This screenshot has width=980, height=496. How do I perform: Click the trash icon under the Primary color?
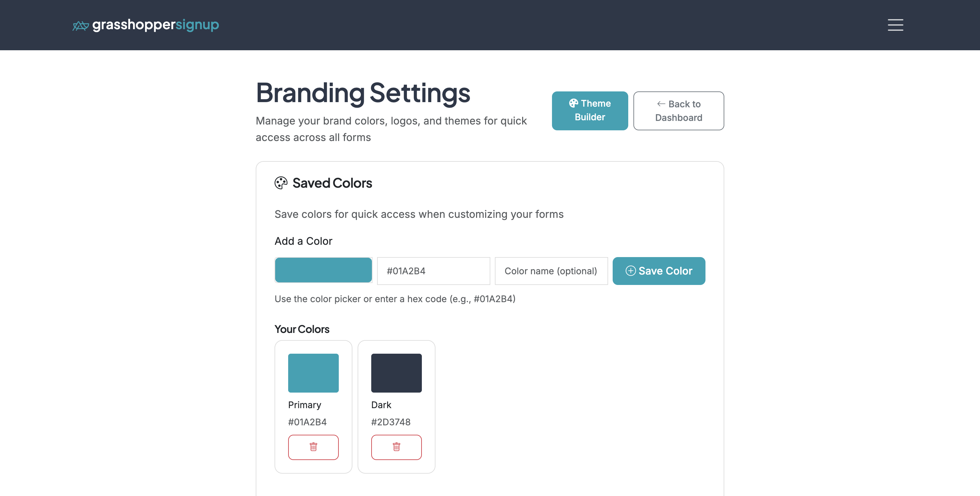pos(313,447)
